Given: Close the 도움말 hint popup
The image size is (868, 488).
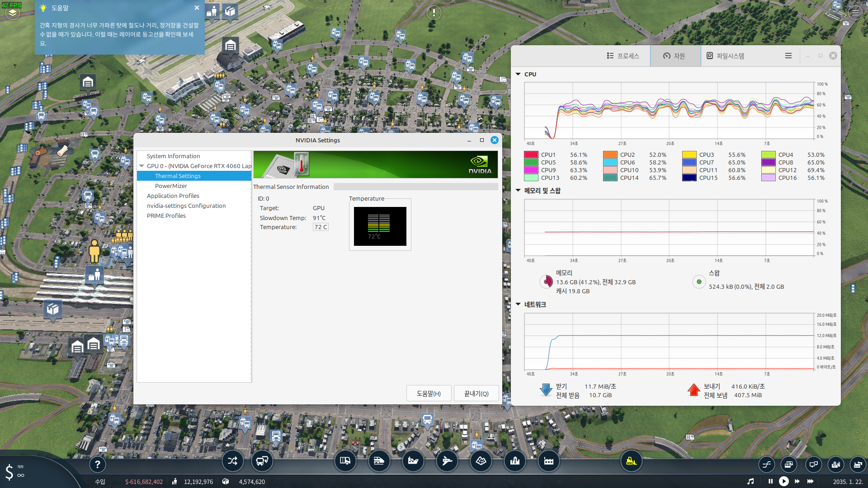Looking at the screenshot, I should point(197,8).
